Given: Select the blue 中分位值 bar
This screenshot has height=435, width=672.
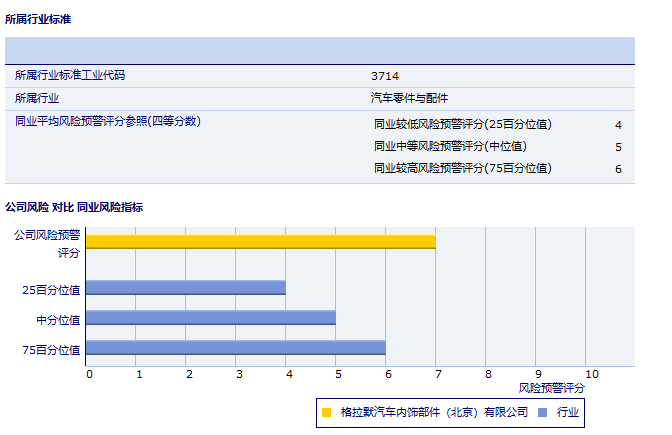Looking at the screenshot, I should click(x=210, y=318).
